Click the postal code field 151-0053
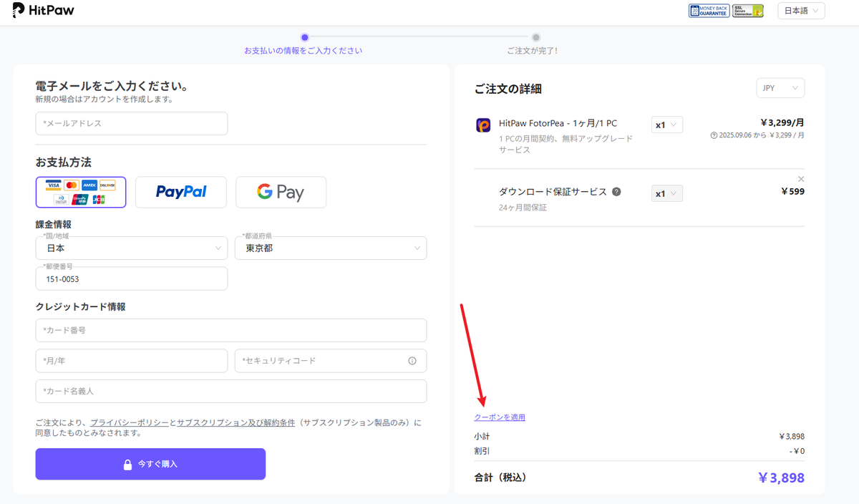 132,278
